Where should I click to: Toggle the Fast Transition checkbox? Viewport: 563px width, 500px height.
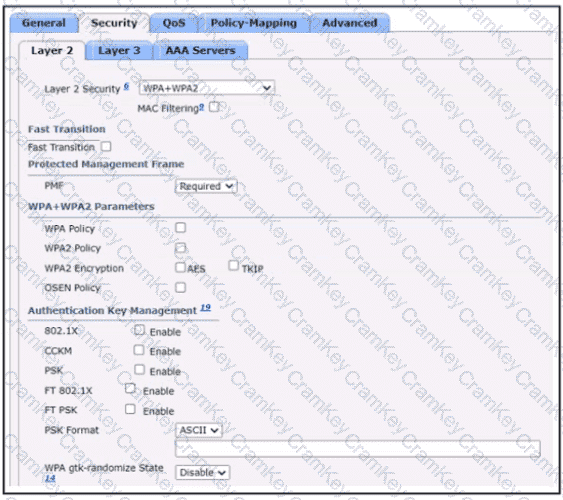106,146
